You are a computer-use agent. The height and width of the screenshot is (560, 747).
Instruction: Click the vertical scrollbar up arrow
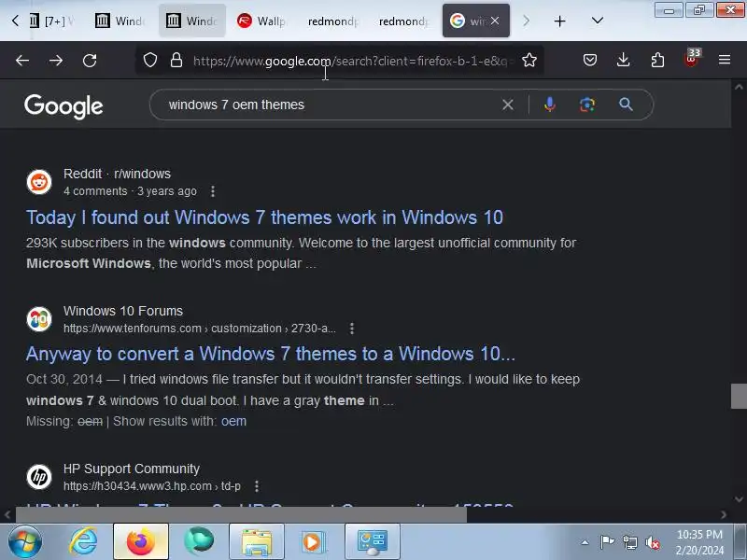739,87
